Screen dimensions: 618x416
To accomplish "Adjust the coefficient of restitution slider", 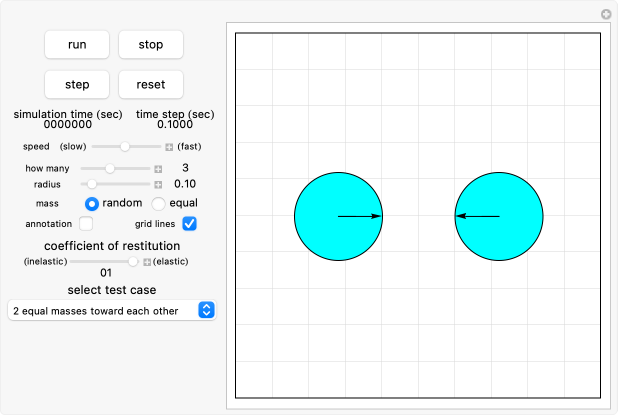I will pos(133,261).
